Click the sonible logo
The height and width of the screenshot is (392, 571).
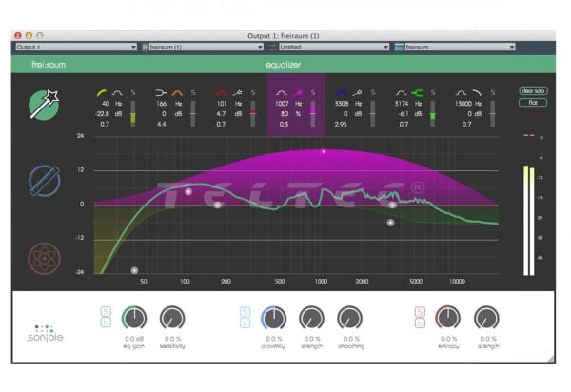[45, 334]
